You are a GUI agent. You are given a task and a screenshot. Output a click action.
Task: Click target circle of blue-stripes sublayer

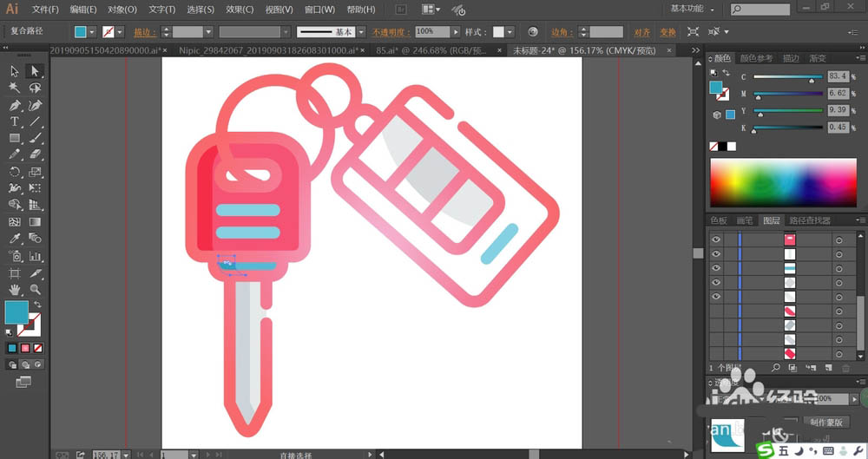click(839, 268)
